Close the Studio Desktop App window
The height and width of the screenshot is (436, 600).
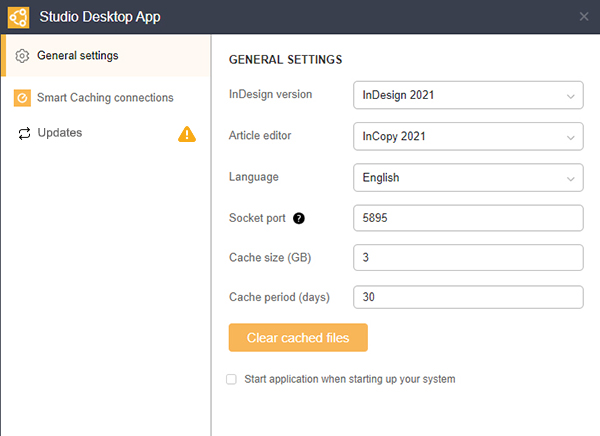pos(584,16)
